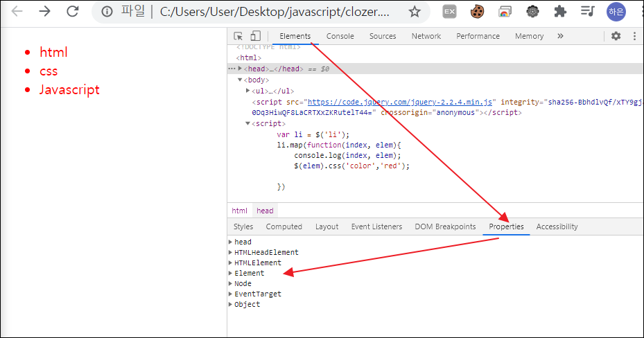The width and height of the screenshot is (644, 338).
Task: Click the html list item on page
Action: point(53,52)
